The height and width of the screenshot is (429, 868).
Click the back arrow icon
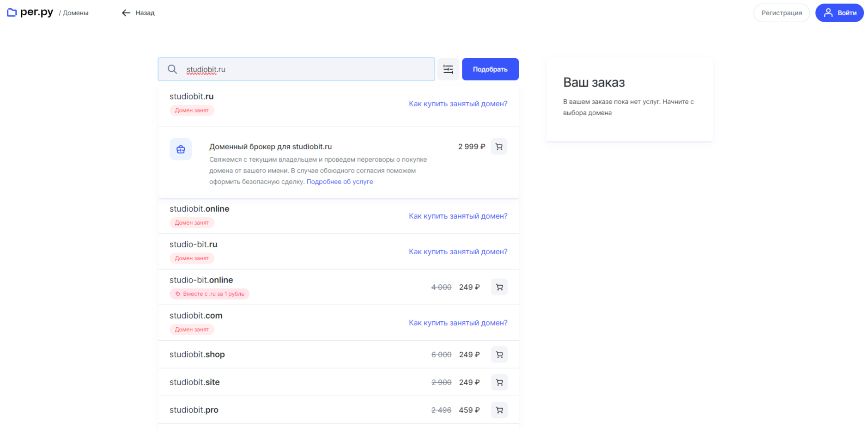coord(126,13)
